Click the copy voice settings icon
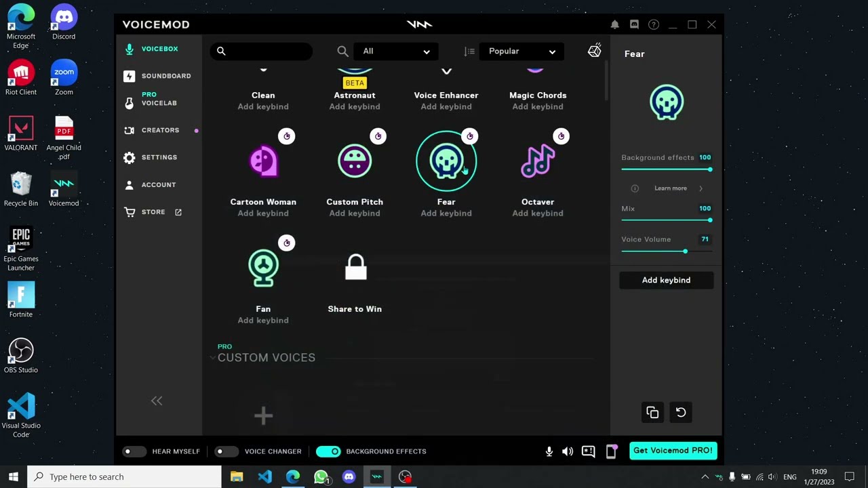Viewport: 868px width, 488px height. point(652,412)
